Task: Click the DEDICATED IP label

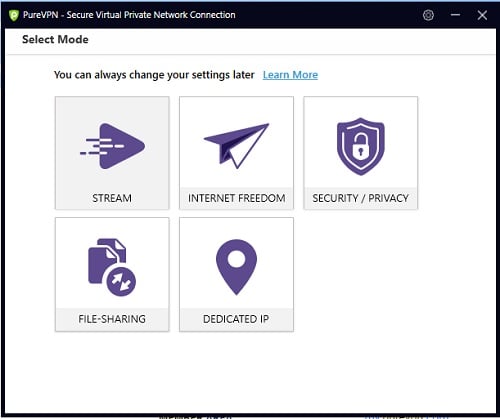Action: [x=236, y=319]
